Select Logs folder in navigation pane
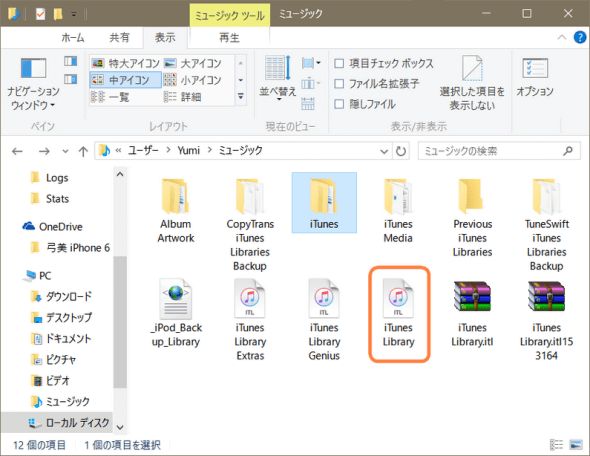The width and height of the screenshot is (590, 456). pos(57,178)
